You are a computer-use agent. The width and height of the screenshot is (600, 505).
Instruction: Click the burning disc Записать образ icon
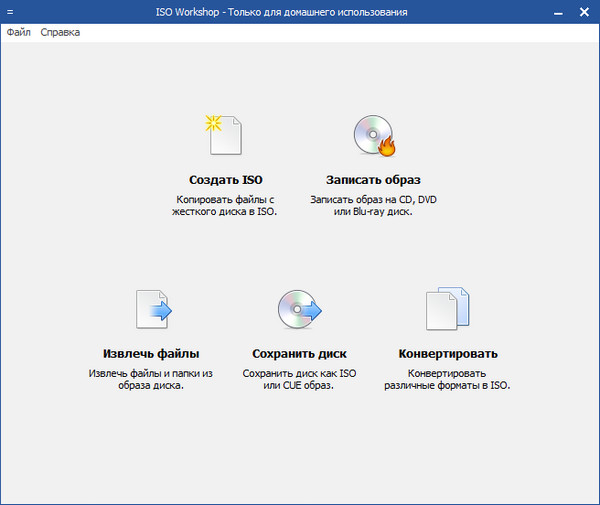click(374, 136)
